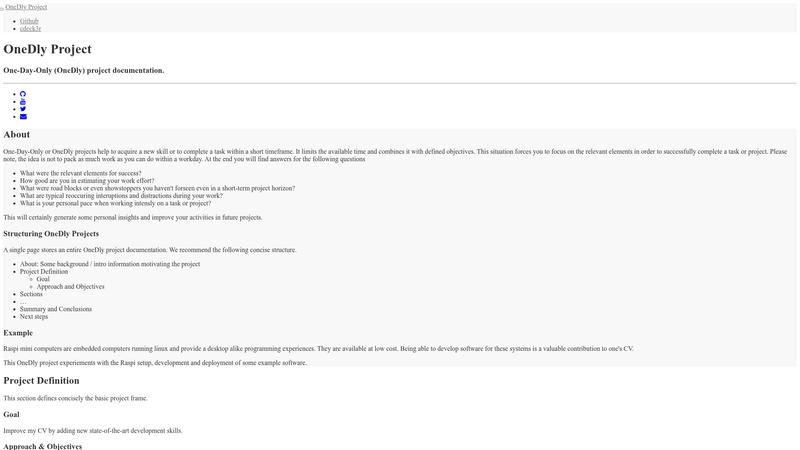Click the OneDly Project main heading
Screen dimensions: 800x450
point(47,49)
